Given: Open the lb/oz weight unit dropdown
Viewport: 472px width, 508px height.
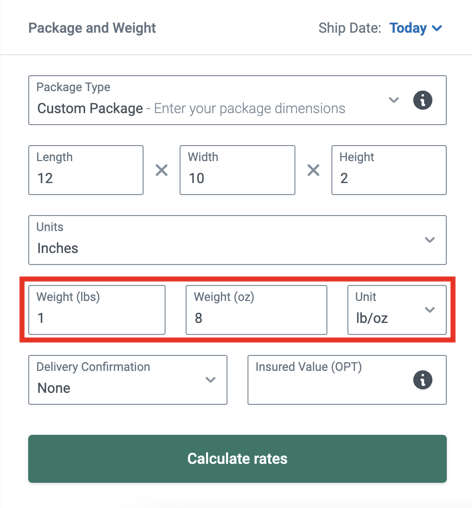Looking at the screenshot, I should coord(397,310).
